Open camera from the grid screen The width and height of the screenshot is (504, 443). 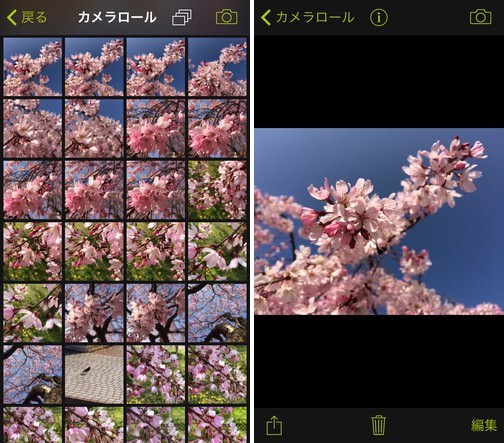click(x=227, y=17)
